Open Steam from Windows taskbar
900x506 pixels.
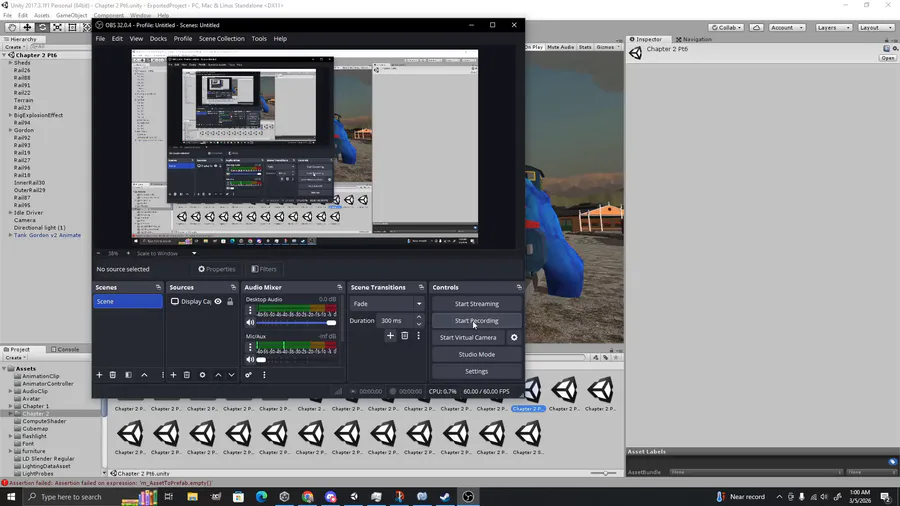(x=445, y=497)
